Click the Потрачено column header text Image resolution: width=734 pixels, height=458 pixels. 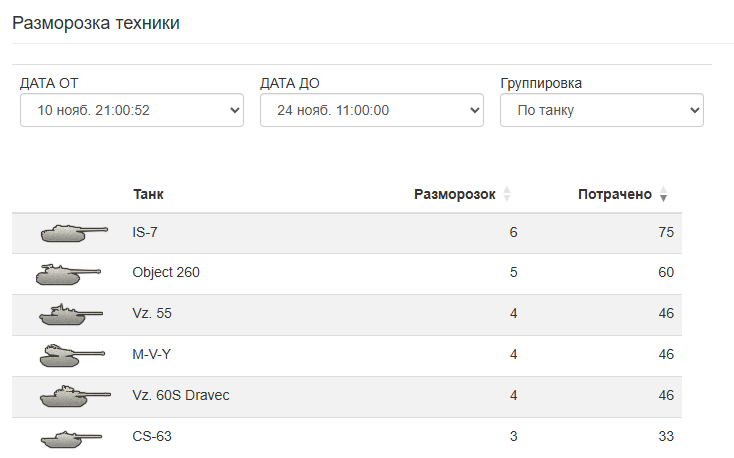point(614,194)
